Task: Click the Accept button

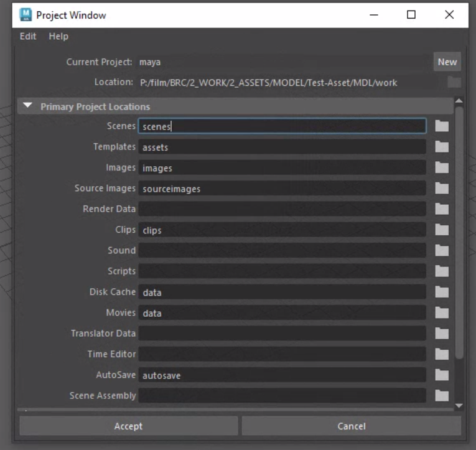Action: 128,426
